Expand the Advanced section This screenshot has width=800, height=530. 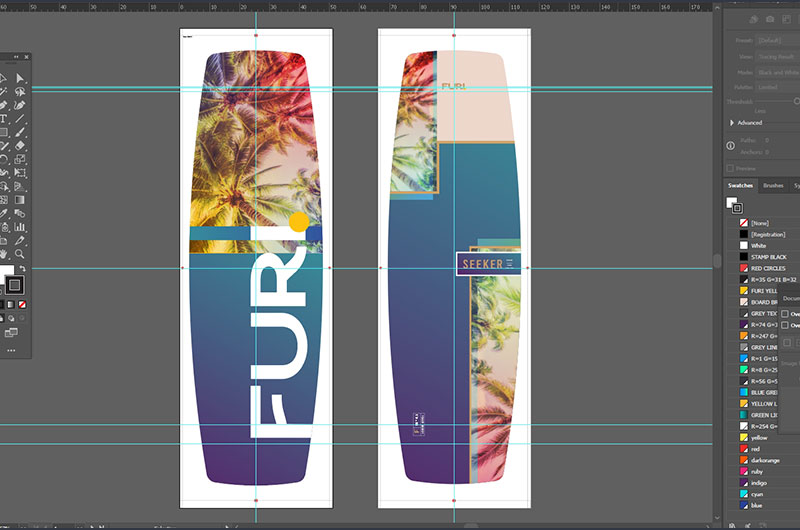tap(732, 123)
